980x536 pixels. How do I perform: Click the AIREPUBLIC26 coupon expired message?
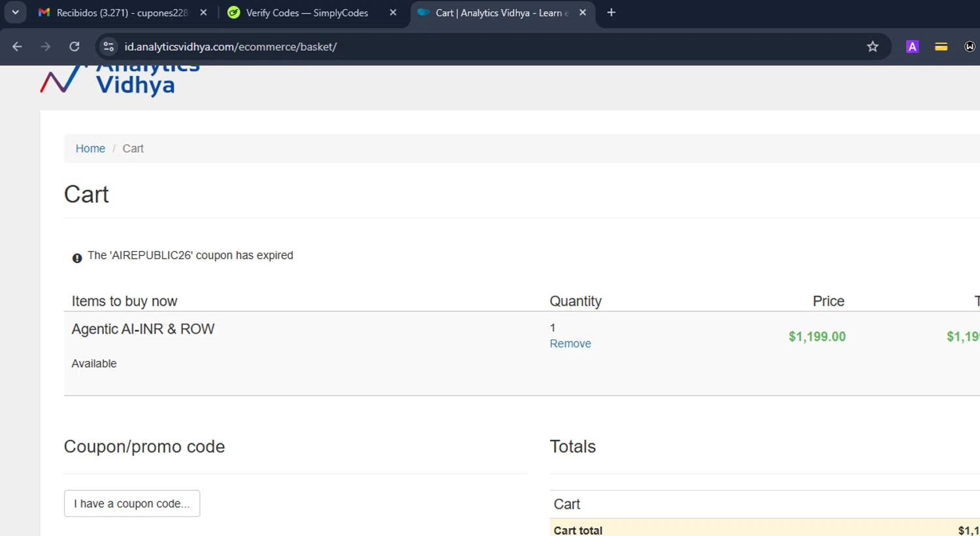click(190, 255)
